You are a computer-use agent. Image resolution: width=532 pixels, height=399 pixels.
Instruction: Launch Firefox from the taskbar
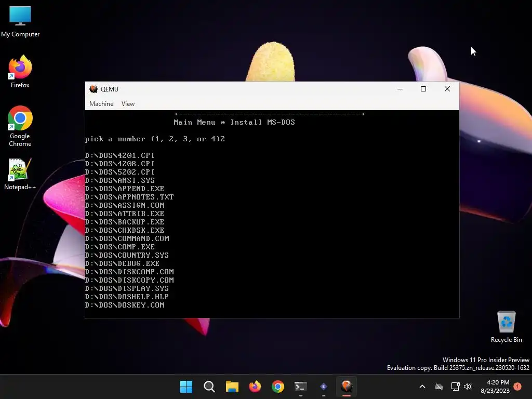[255, 387]
